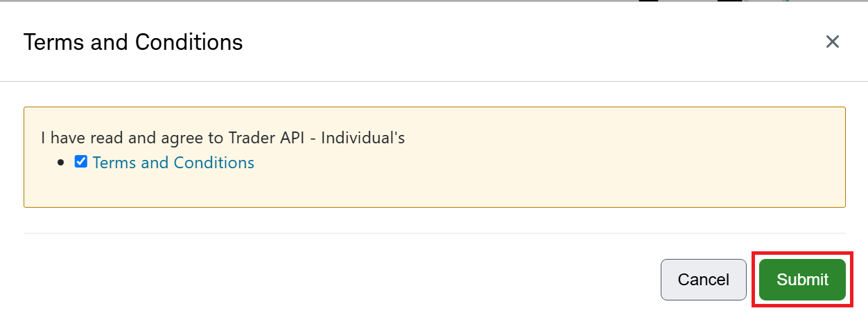Click the "Terms and Conditions" dialog title

click(133, 42)
